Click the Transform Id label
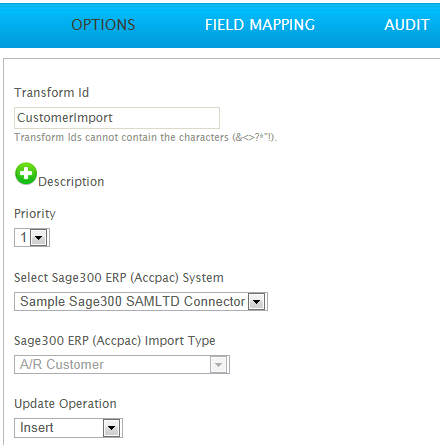 point(51,93)
